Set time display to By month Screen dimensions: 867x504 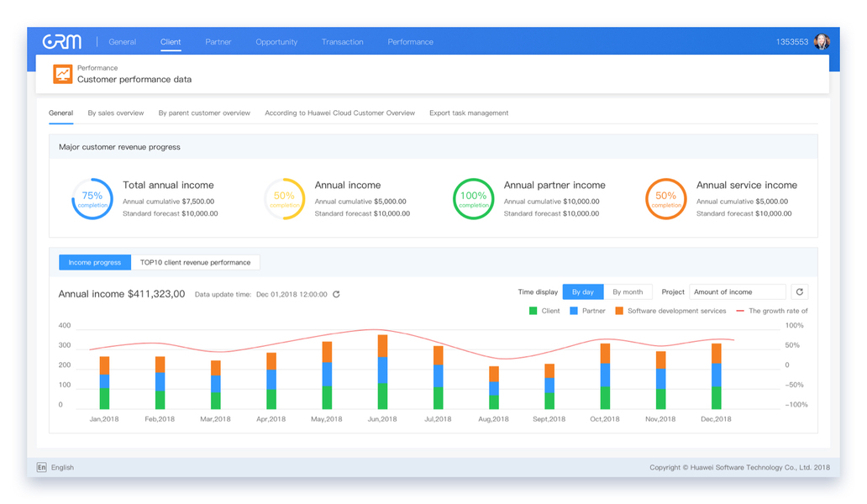(x=628, y=291)
